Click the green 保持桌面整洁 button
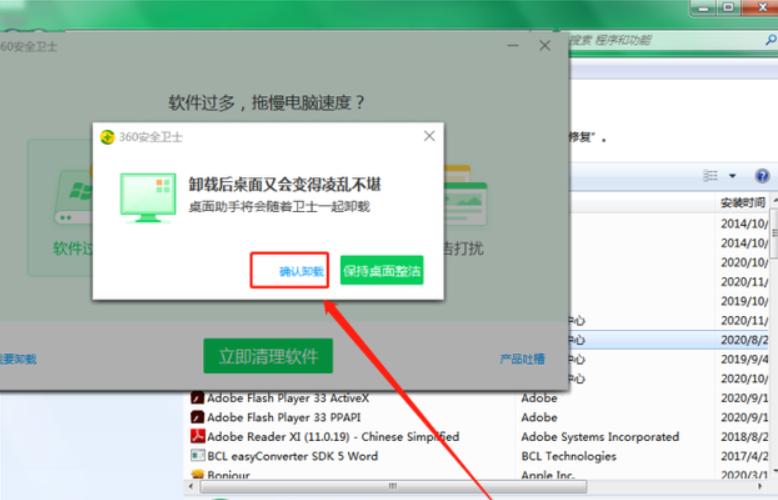778x500 pixels. 382,270
